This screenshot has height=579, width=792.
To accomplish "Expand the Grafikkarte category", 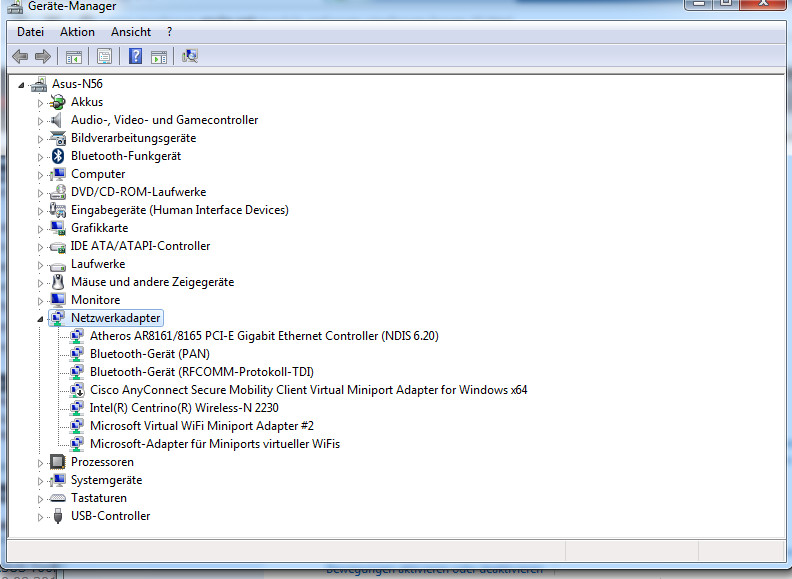I will point(40,229).
